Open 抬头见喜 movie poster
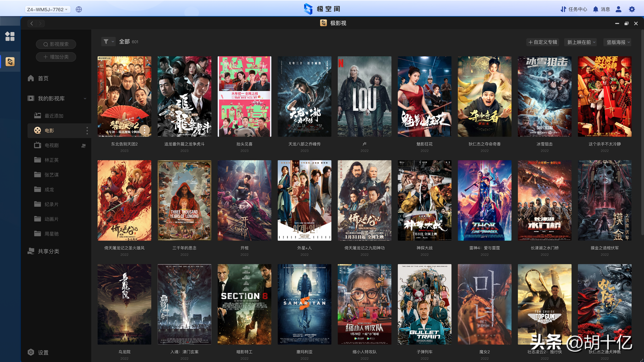The height and width of the screenshot is (362, 644). coord(245,96)
